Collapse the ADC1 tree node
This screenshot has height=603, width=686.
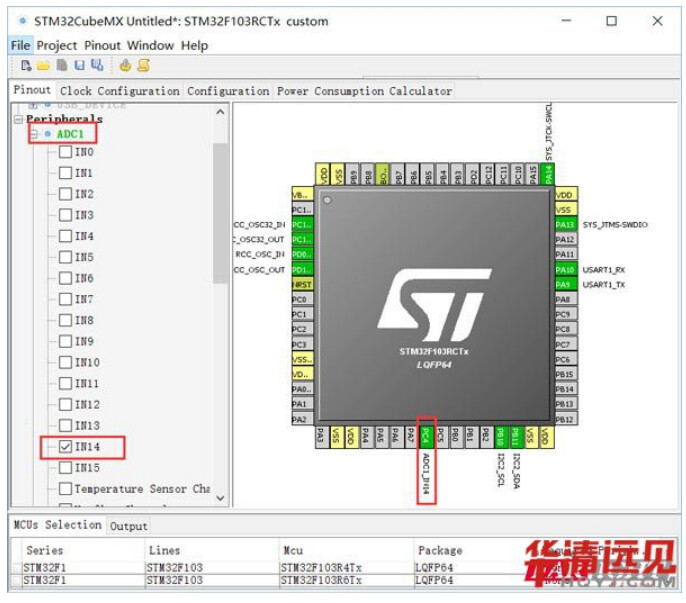pos(34,134)
